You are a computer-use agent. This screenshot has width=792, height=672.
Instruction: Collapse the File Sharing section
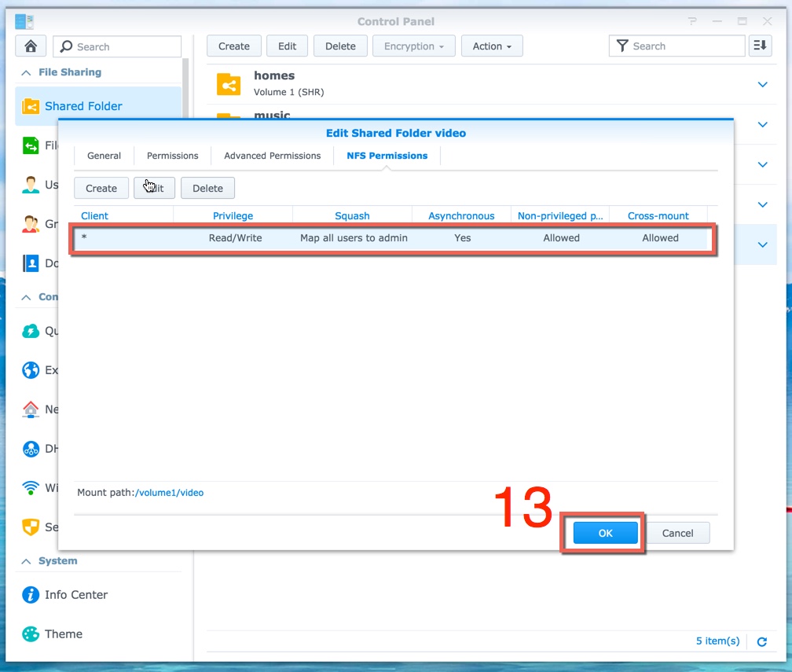click(27, 72)
